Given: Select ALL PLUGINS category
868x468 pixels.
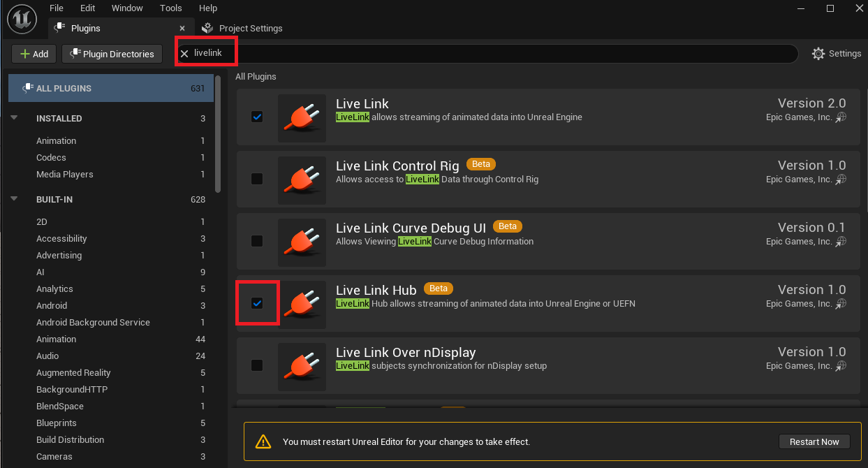Looking at the screenshot, I should coord(111,89).
